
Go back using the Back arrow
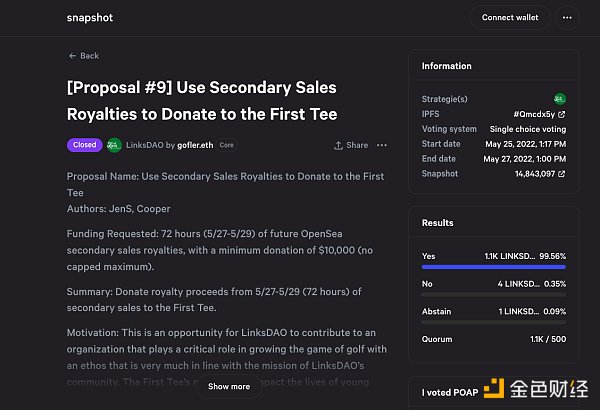(x=84, y=56)
